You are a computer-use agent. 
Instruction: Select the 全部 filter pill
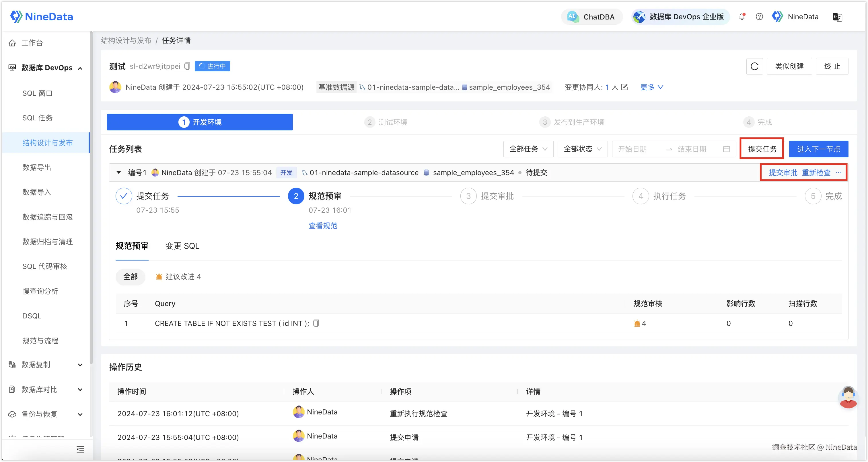click(131, 277)
